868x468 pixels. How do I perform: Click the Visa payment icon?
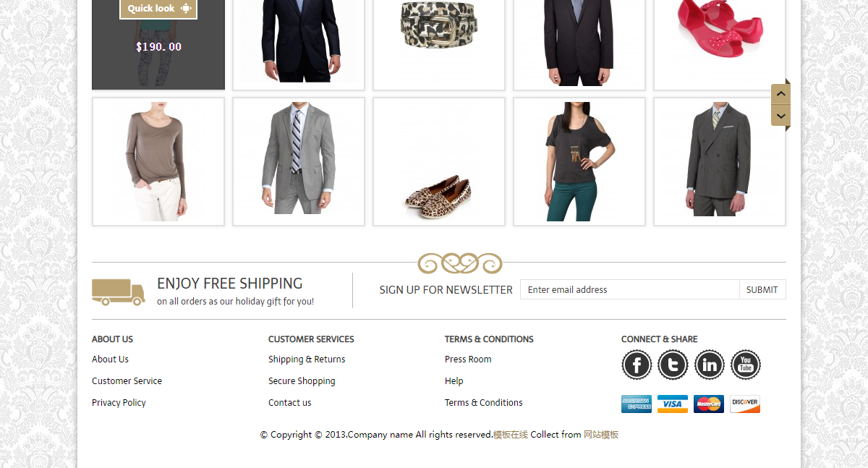click(673, 404)
